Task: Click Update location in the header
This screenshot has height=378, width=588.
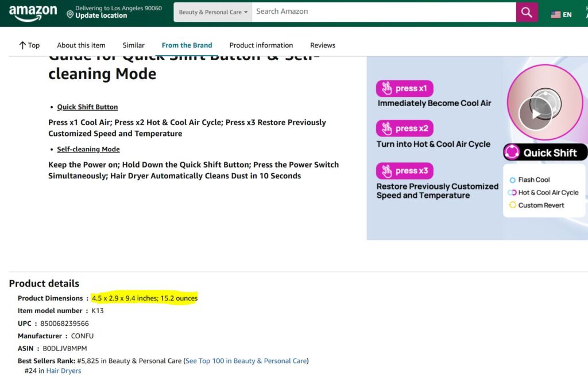Action: coord(101,16)
